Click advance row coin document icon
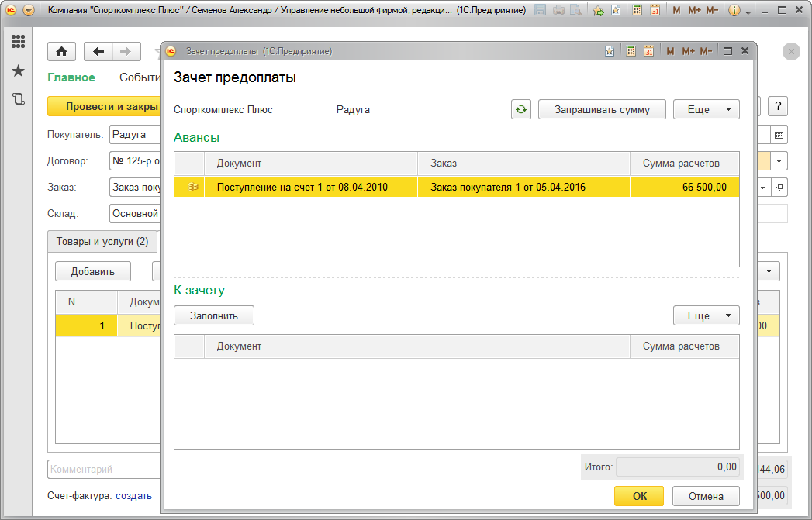This screenshot has width=812, height=520. (192, 187)
